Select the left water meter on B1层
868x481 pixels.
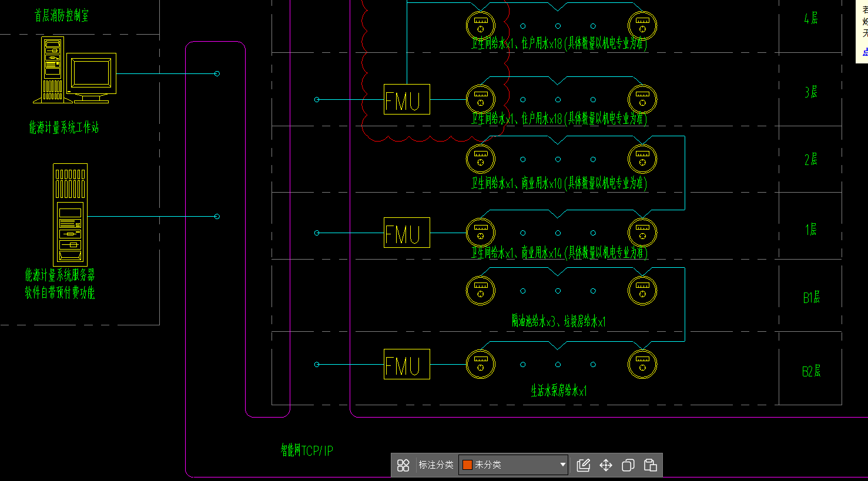click(x=481, y=291)
